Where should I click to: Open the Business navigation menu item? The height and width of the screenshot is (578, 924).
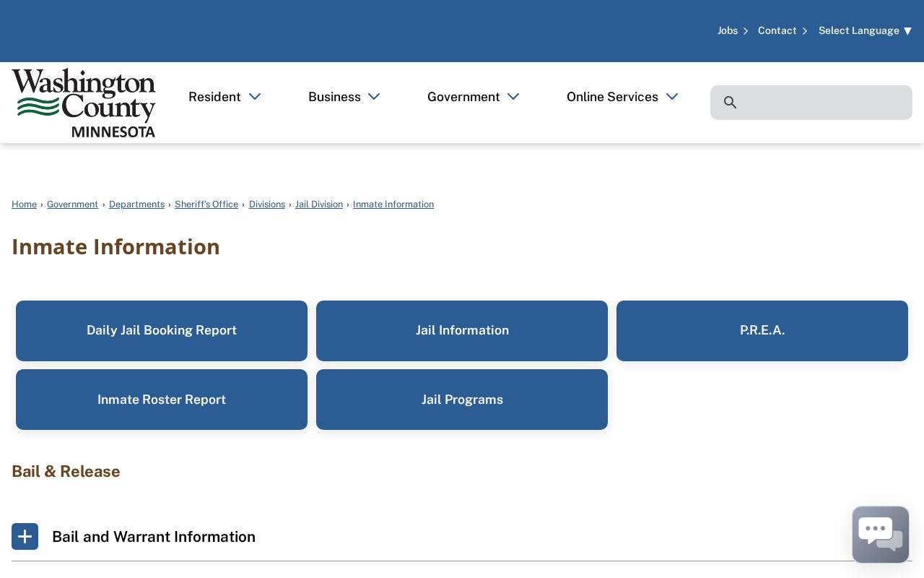[334, 97]
